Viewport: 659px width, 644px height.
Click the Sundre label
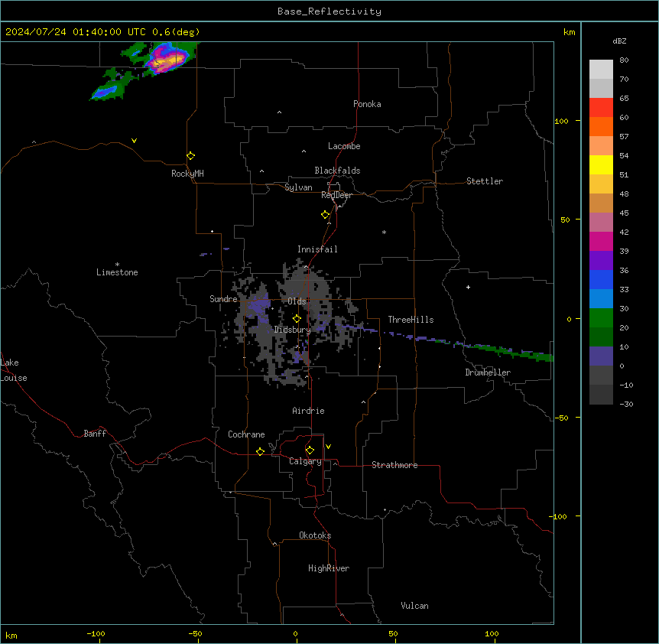pos(223,299)
